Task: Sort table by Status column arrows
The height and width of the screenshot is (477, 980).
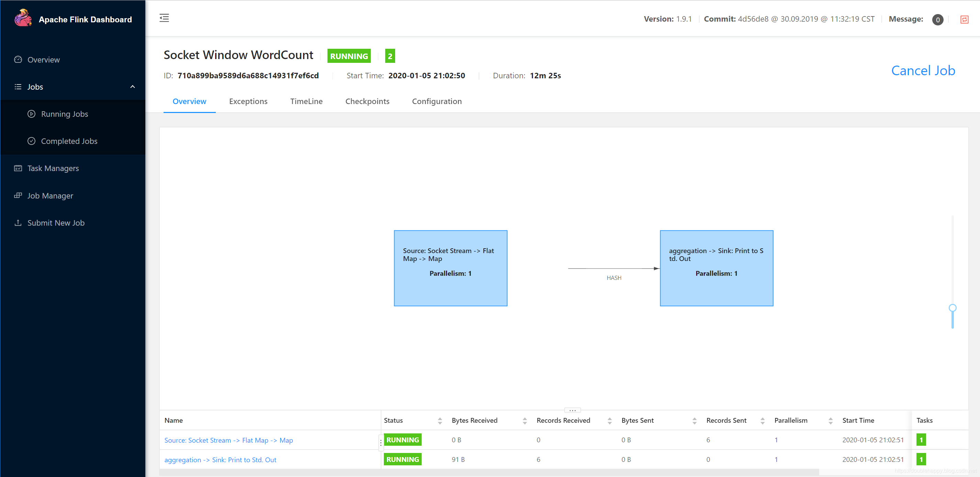Action: click(x=440, y=420)
